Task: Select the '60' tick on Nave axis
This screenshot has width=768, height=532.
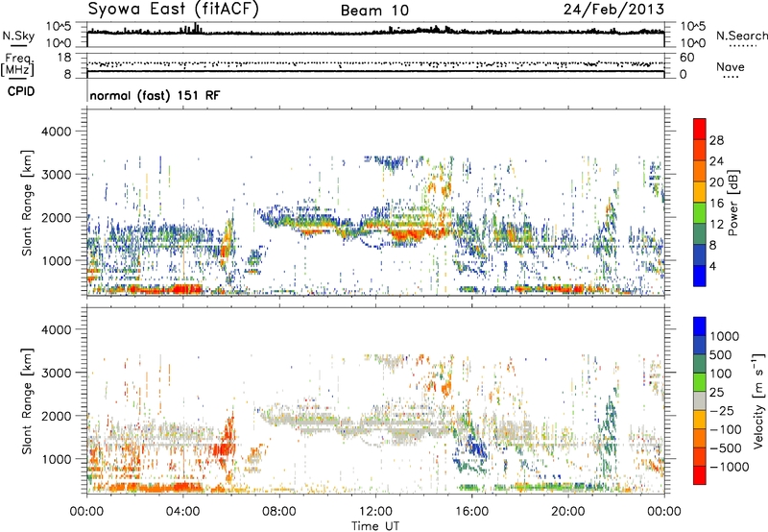Action: pyautogui.click(x=686, y=58)
